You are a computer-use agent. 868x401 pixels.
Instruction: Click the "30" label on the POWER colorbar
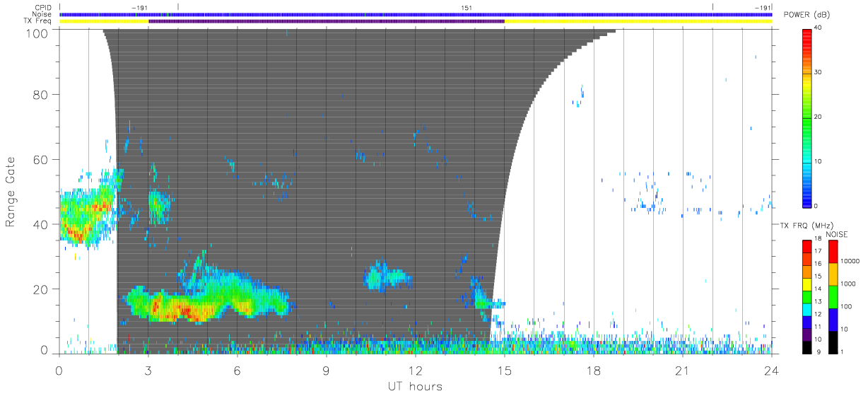pos(818,72)
